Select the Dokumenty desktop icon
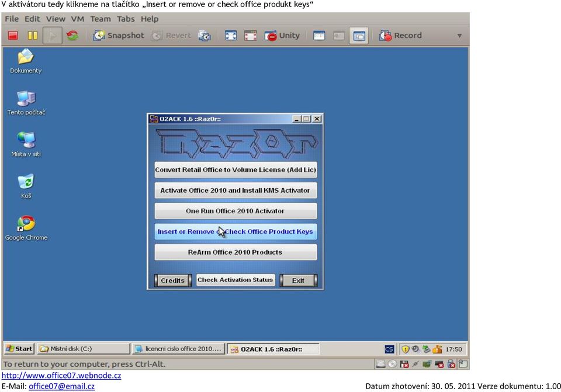Viewport: 561px width, 392px height. pyautogui.click(x=26, y=61)
